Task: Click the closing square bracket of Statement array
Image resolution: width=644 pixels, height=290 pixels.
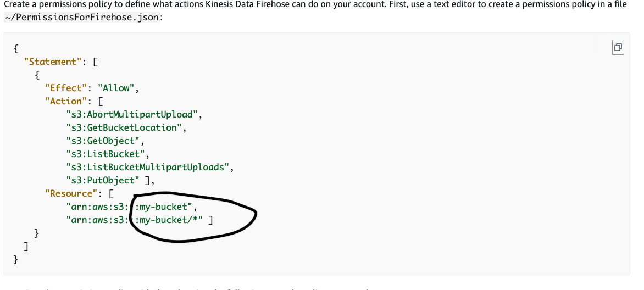Action: [x=26, y=247]
